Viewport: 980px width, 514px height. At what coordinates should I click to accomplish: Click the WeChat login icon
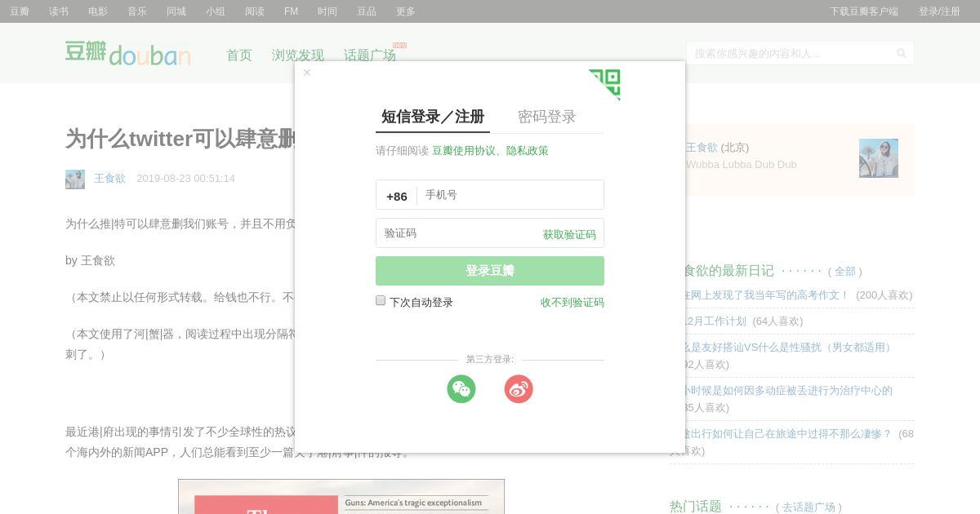(461, 389)
